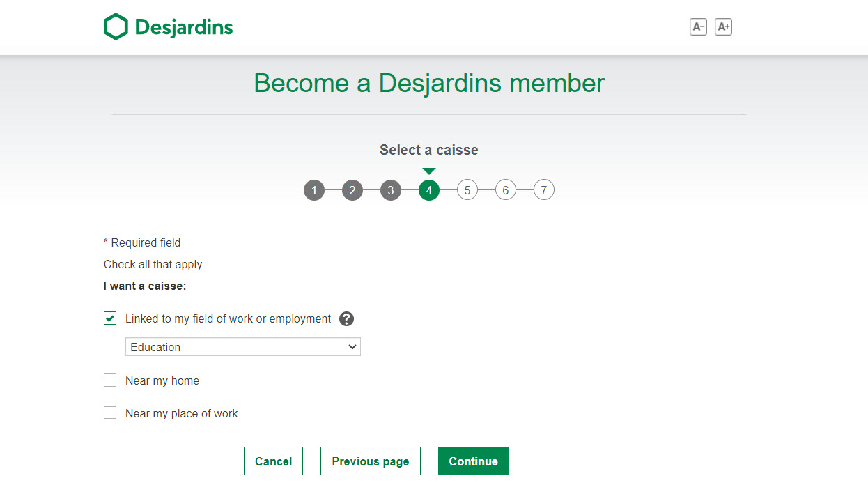Viewport: 868px width, 501px height.
Task: Go back with Previous page button
Action: pos(371,461)
